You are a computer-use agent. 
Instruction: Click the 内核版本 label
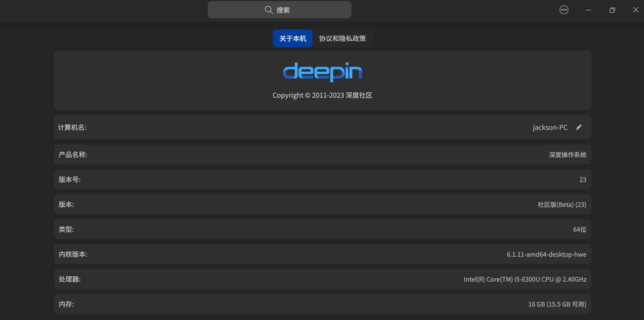pyautogui.click(x=73, y=254)
